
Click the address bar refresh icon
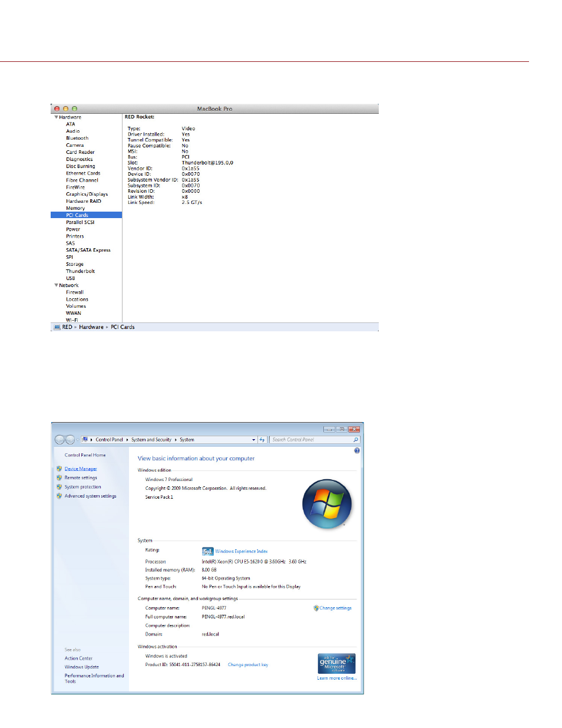263,440
